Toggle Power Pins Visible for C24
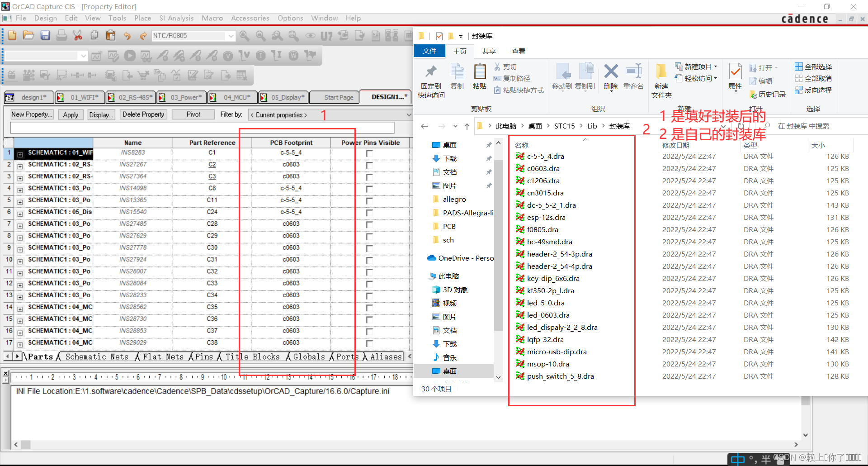The image size is (868, 466). tap(369, 213)
